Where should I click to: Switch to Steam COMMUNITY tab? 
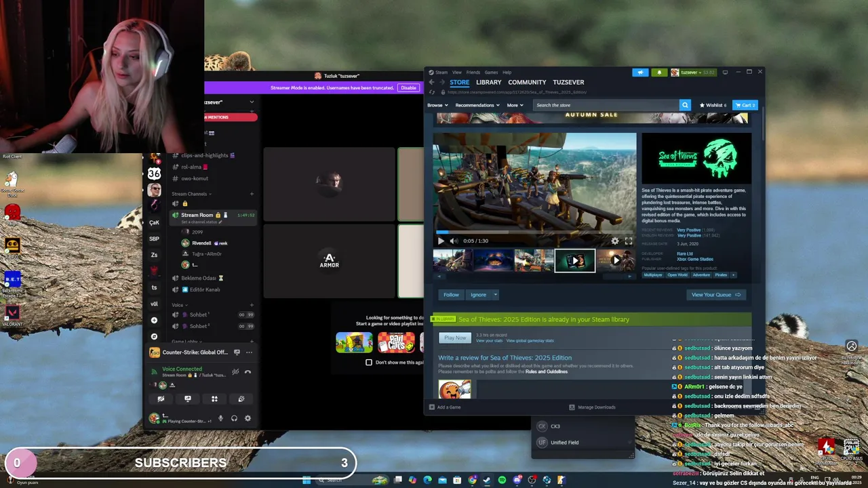coord(527,83)
